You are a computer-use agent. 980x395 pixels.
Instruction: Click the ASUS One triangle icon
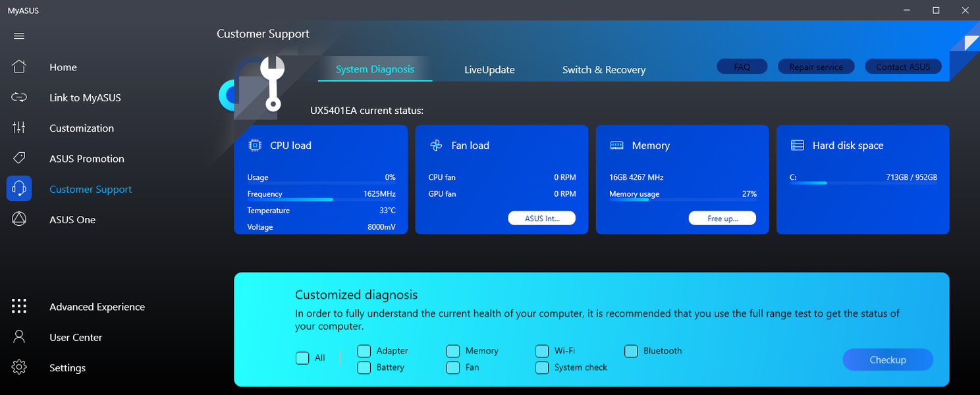[x=19, y=219]
